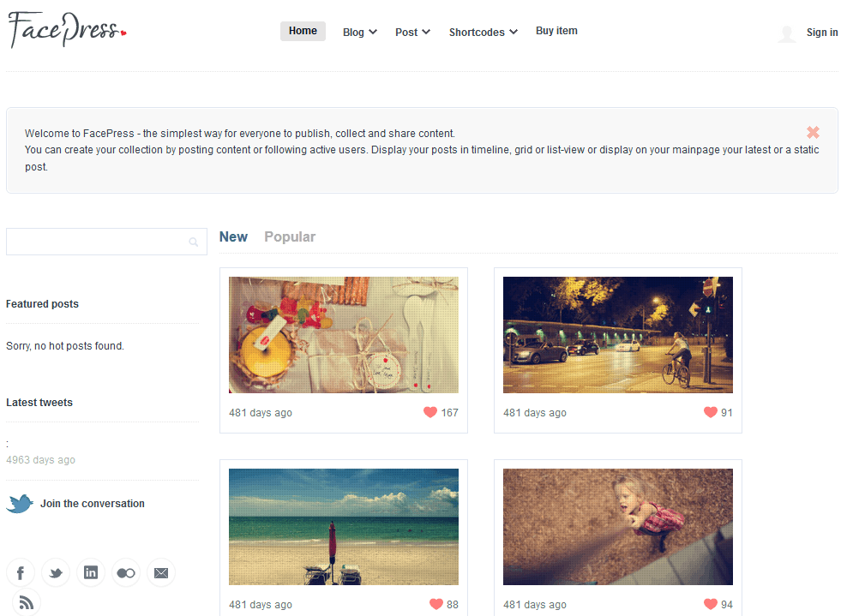Like the post with 88 hearts
Viewport: 853px width, 616px height.
(x=436, y=604)
